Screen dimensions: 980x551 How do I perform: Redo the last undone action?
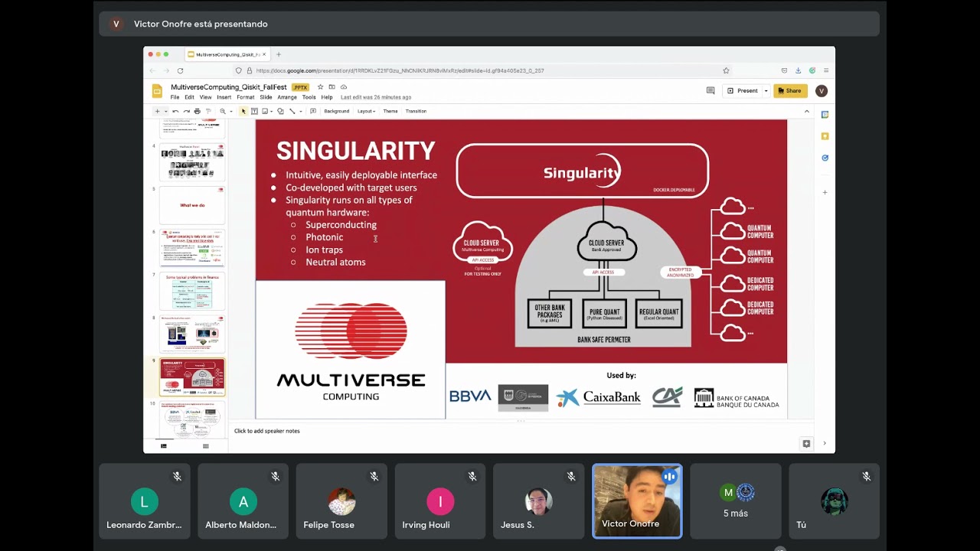186,111
